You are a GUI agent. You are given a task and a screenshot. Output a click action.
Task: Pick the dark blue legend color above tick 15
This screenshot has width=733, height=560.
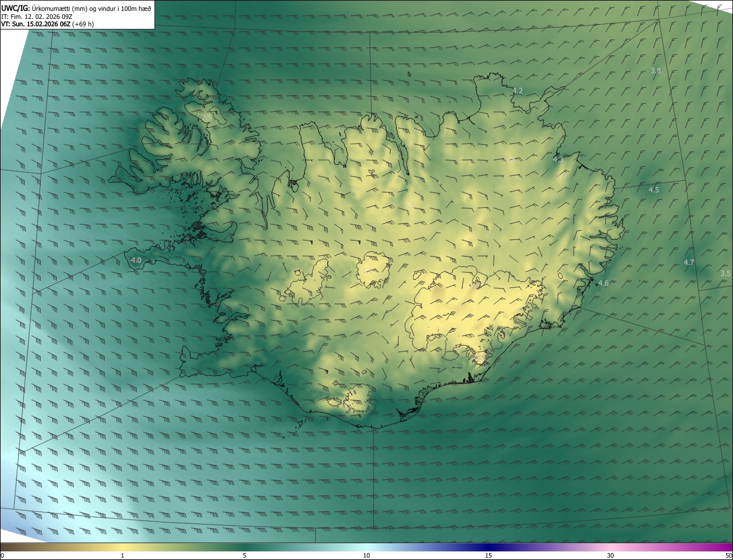pyautogui.click(x=488, y=547)
